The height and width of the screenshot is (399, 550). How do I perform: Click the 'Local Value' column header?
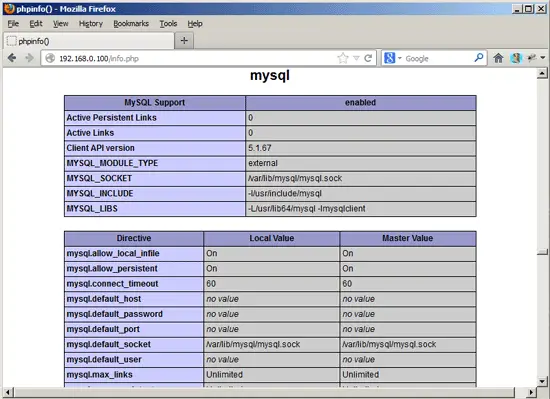coord(271,238)
